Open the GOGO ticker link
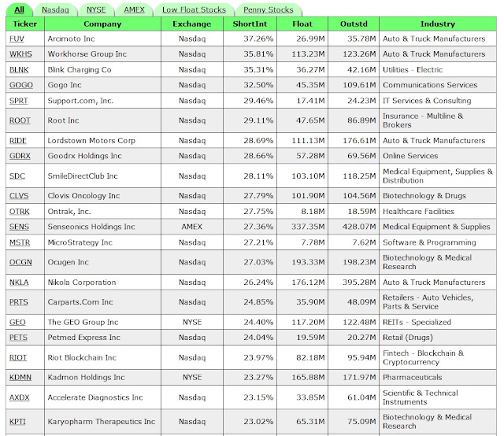Image resolution: width=504 pixels, height=436 pixels. point(21,85)
